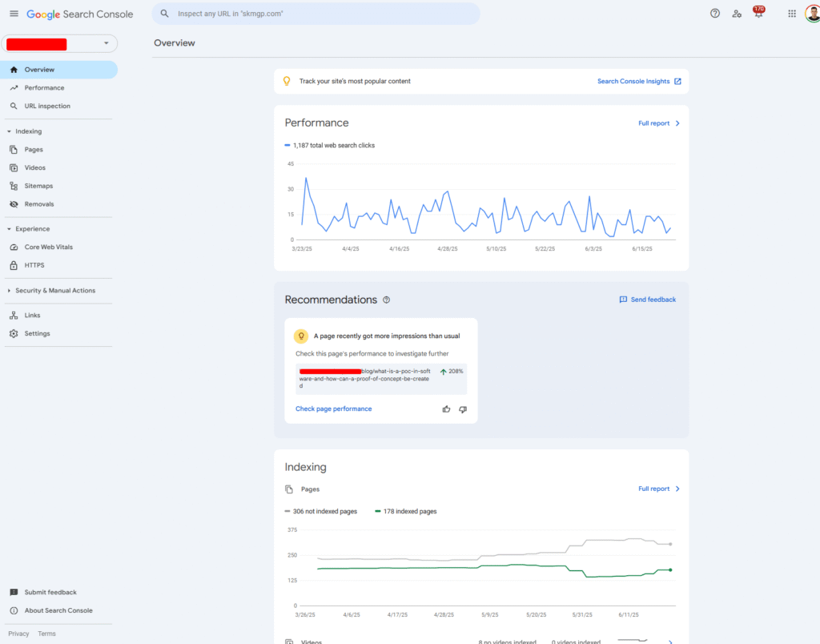Click the Core Web Vitals gauge icon
The width and height of the screenshot is (820, 644).
coord(14,247)
